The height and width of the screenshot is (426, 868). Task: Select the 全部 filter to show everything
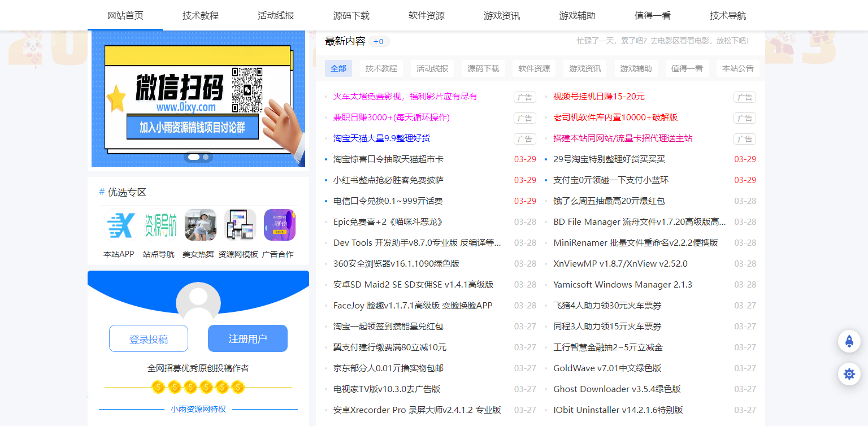tap(338, 68)
